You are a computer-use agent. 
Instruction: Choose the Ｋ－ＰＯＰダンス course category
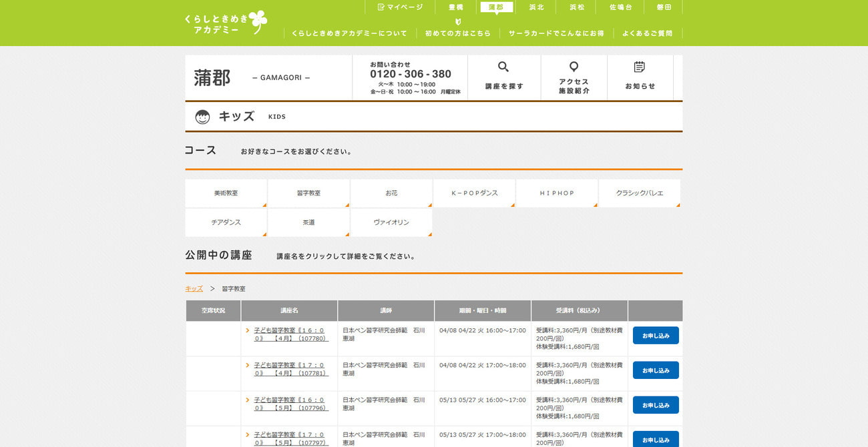(x=474, y=193)
